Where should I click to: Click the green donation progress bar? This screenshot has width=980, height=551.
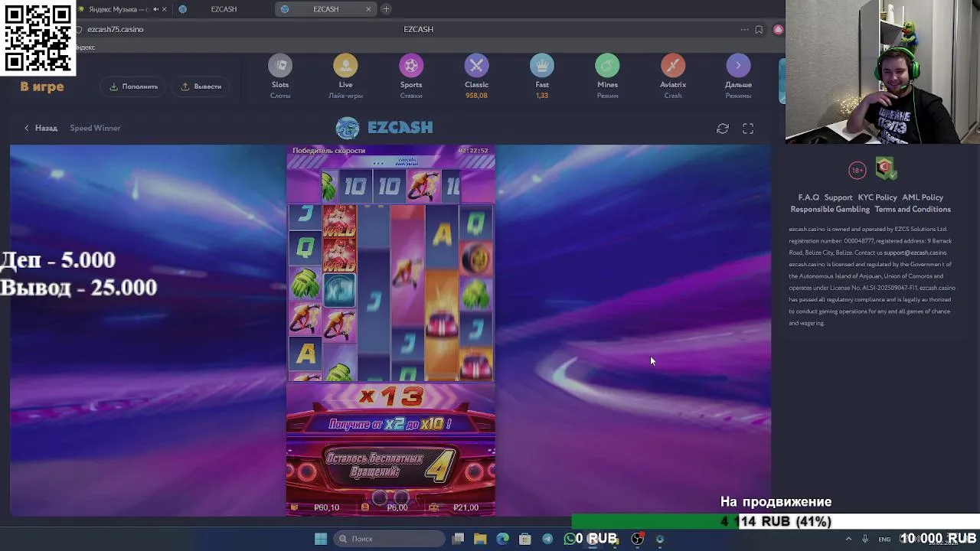pyautogui.click(x=655, y=522)
